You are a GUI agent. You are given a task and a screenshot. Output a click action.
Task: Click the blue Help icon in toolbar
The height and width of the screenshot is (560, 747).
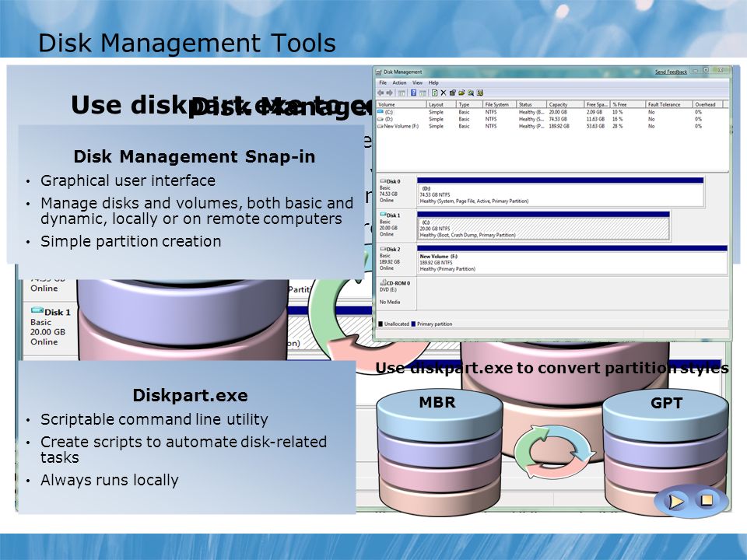(x=413, y=93)
